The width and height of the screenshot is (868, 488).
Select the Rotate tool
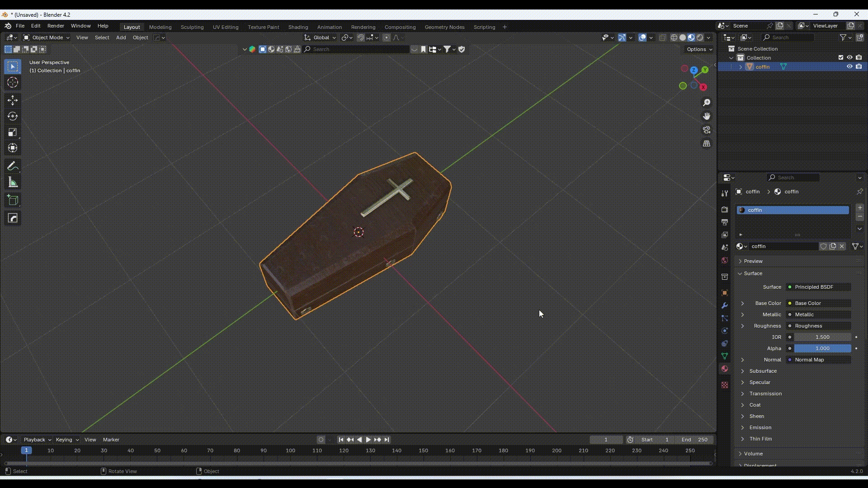(x=13, y=116)
